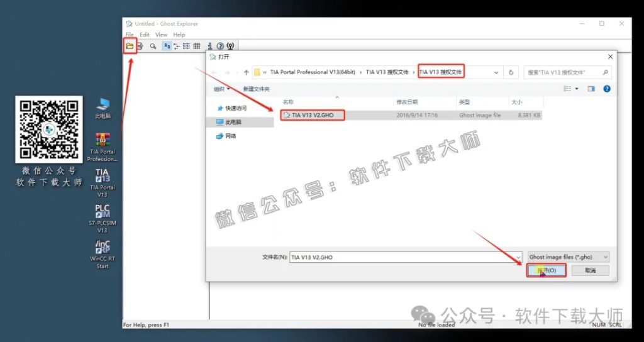
Task: Go up one folder with the up arrow
Action: (246, 73)
